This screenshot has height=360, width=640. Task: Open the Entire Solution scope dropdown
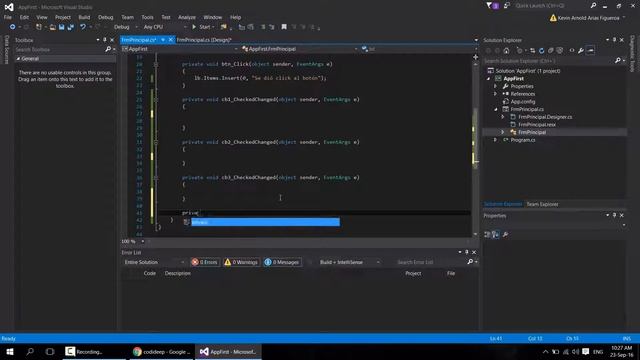(154, 262)
